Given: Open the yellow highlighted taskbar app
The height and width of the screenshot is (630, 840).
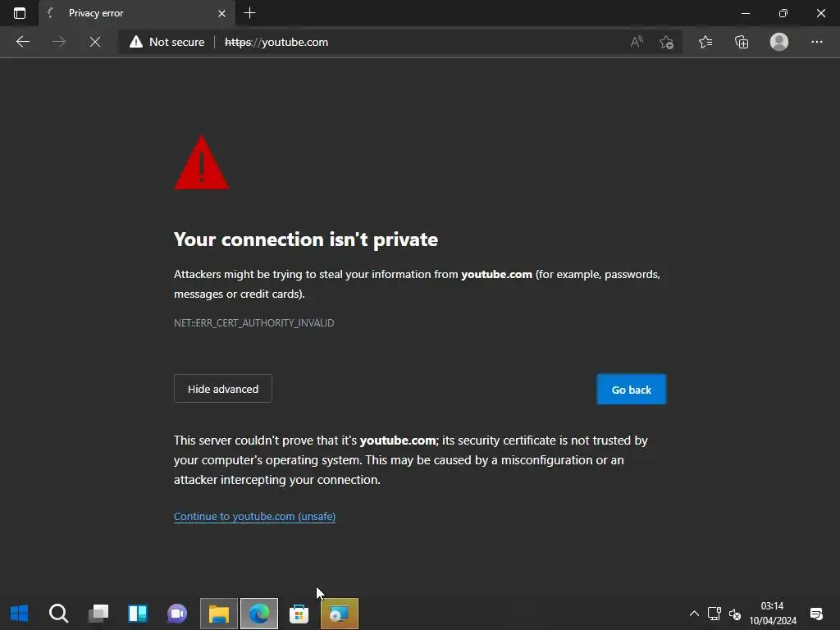Looking at the screenshot, I should pos(340,614).
